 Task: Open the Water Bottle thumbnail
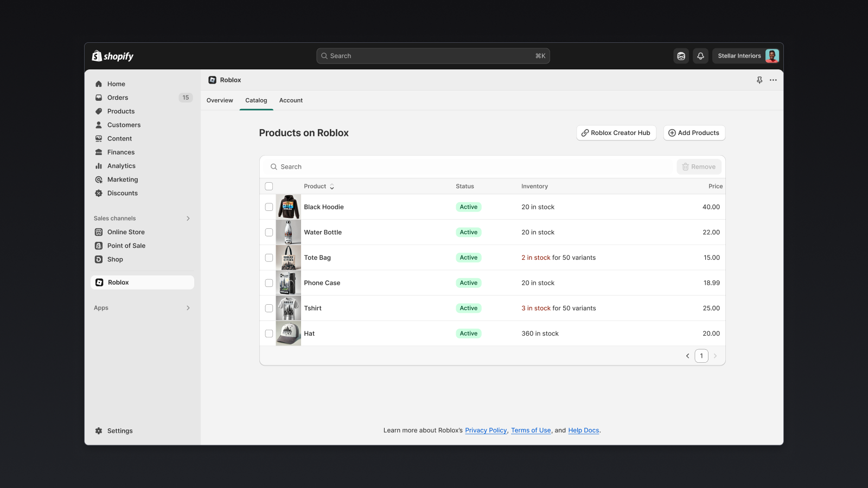[x=289, y=232]
